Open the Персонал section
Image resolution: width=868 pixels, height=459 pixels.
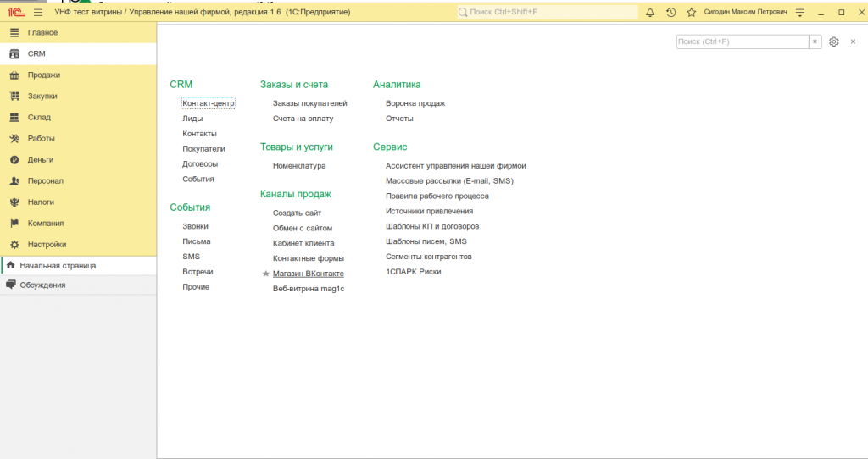coord(78,181)
